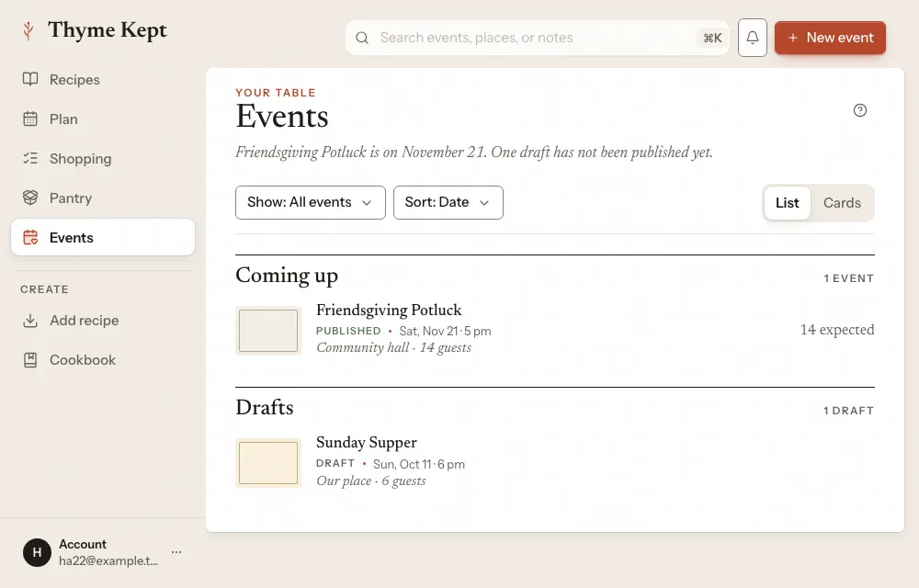Click the Cookbook bookmark icon
This screenshot has width=919, height=588.
(x=30, y=359)
